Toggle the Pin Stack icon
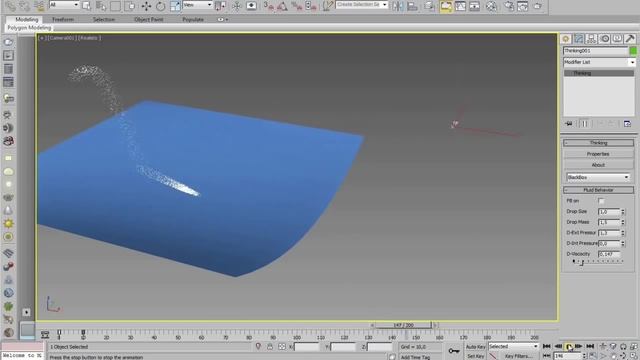This screenshot has height=360, width=640. click(569, 124)
